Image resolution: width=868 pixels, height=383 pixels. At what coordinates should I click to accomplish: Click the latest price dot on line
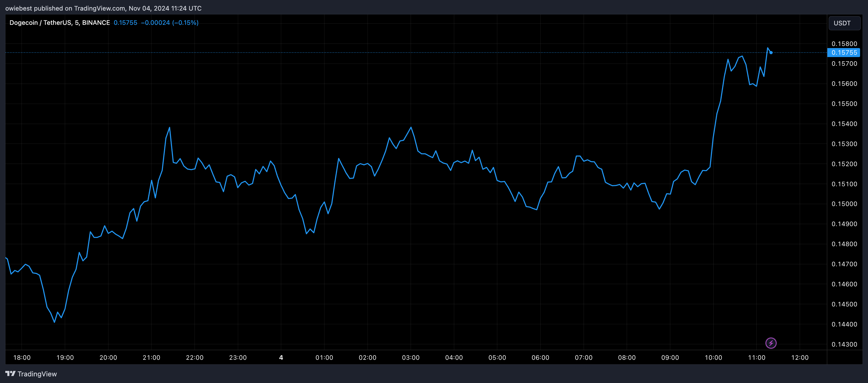click(x=771, y=53)
